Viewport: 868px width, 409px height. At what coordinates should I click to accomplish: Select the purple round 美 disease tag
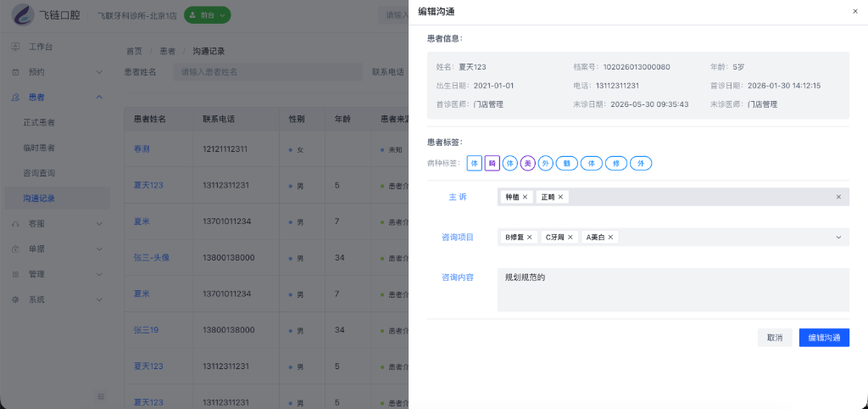527,164
